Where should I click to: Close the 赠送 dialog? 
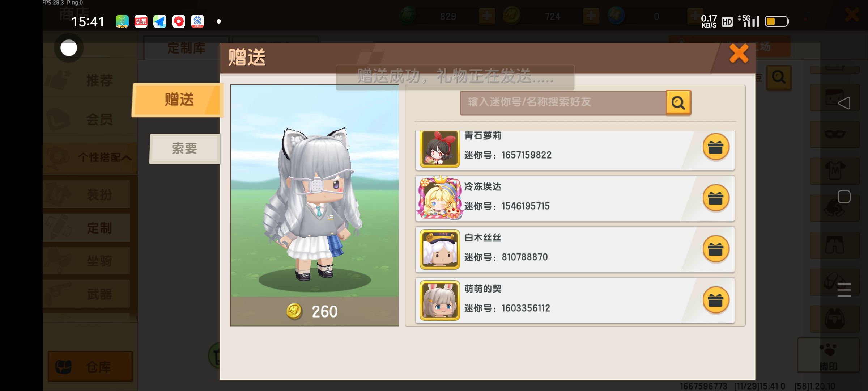pyautogui.click(x=739, y=54)
